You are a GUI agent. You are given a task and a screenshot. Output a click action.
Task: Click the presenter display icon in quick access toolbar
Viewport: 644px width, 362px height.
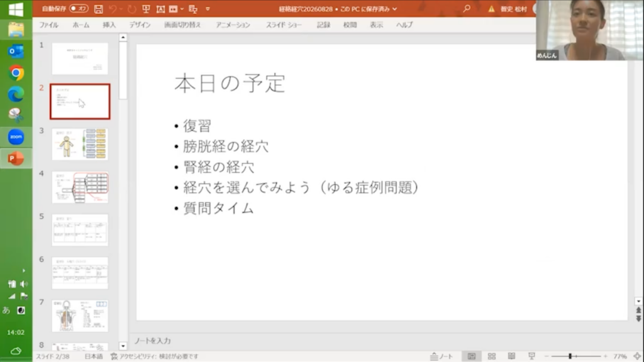193,9
